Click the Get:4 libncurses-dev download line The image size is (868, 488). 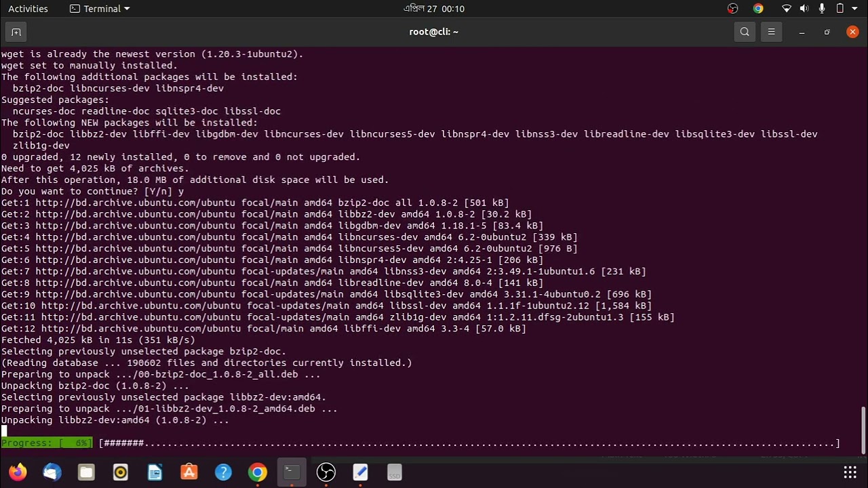290,237
